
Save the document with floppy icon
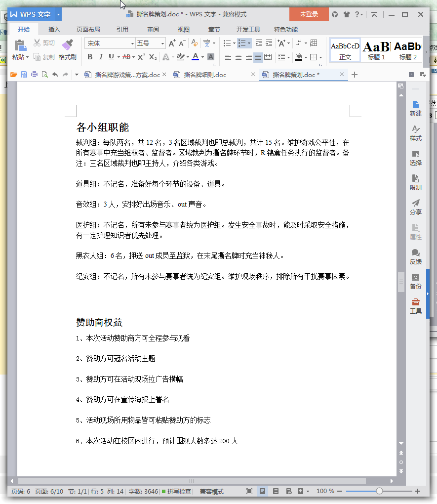(24, 75)
